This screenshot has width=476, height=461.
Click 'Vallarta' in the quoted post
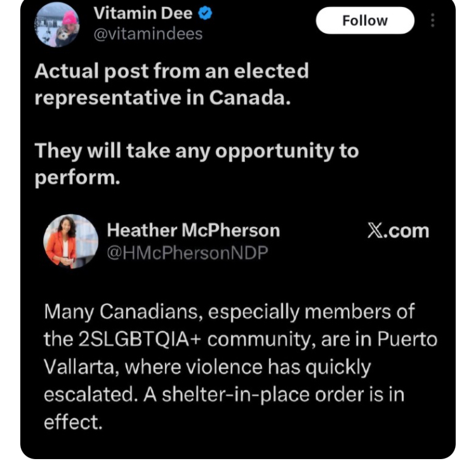80,367
